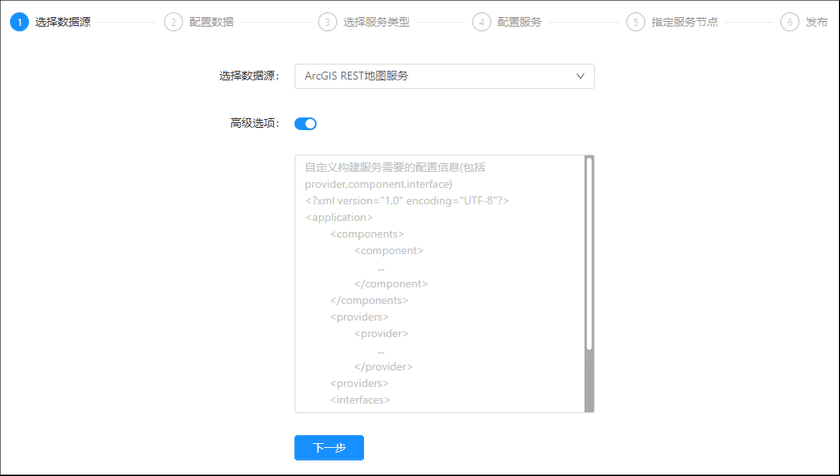The width and height of the screenshot is (840, 476).
Task: Click the 高级选项: field label
Action: pos(255,124)
